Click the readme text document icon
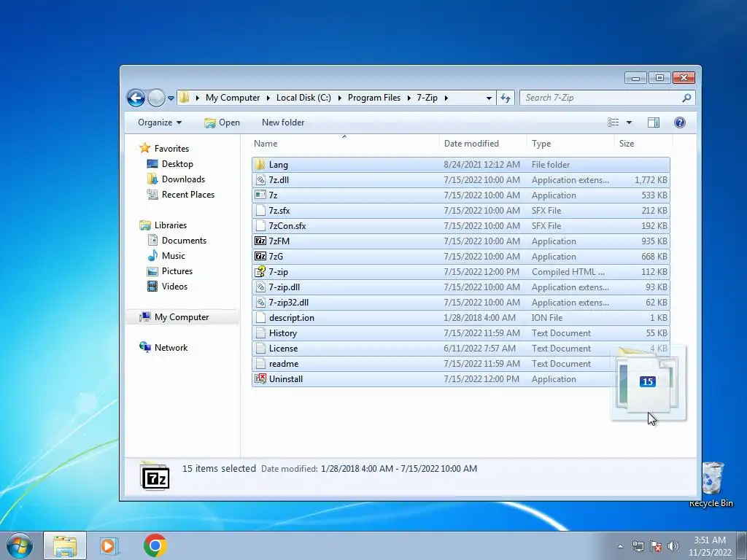Viewport: 747px width, 560px height. point(260,364)
